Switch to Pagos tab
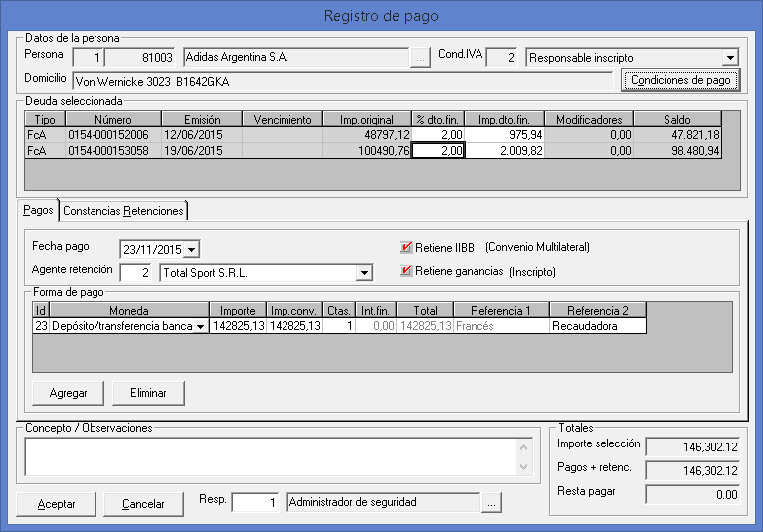The width and height of the screenshot is (763, 532). [x=38, y=210]
